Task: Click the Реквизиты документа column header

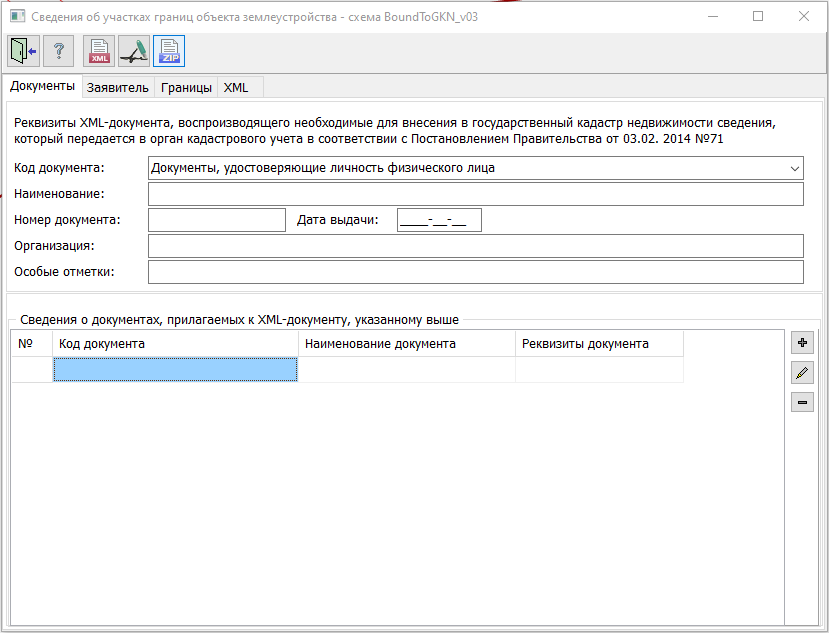Action: pos(599,344)
